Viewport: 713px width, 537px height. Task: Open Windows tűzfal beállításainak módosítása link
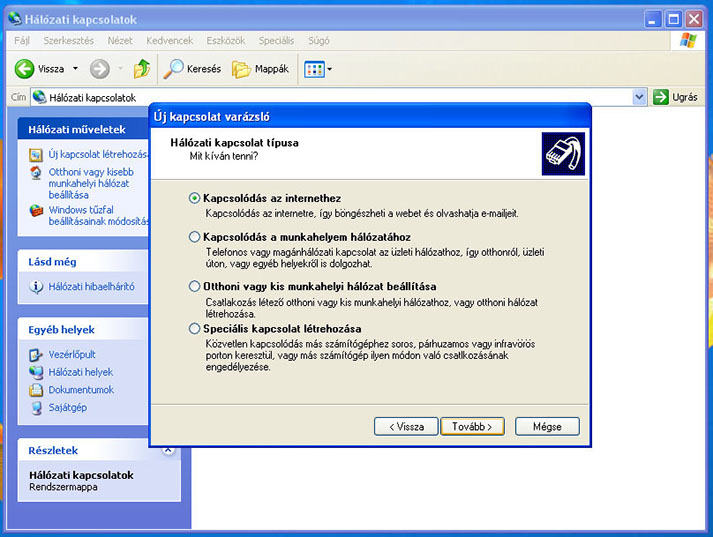(98, 216)
